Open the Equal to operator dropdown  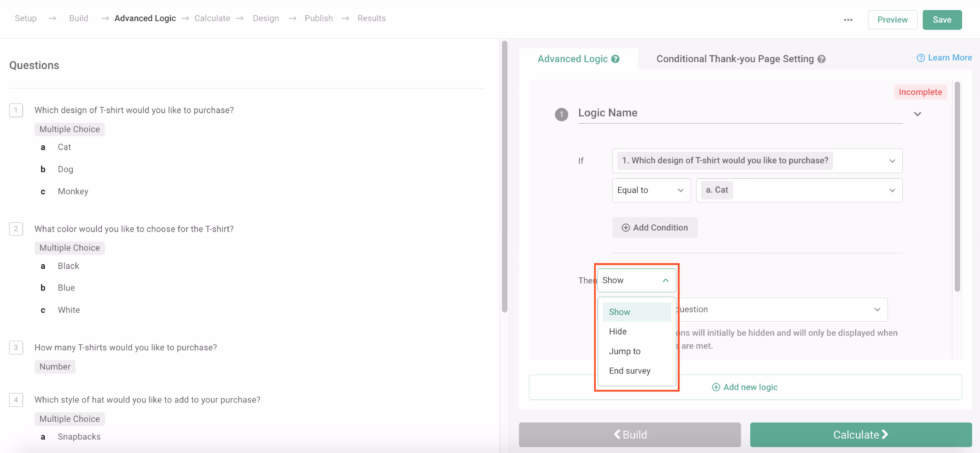651,190
